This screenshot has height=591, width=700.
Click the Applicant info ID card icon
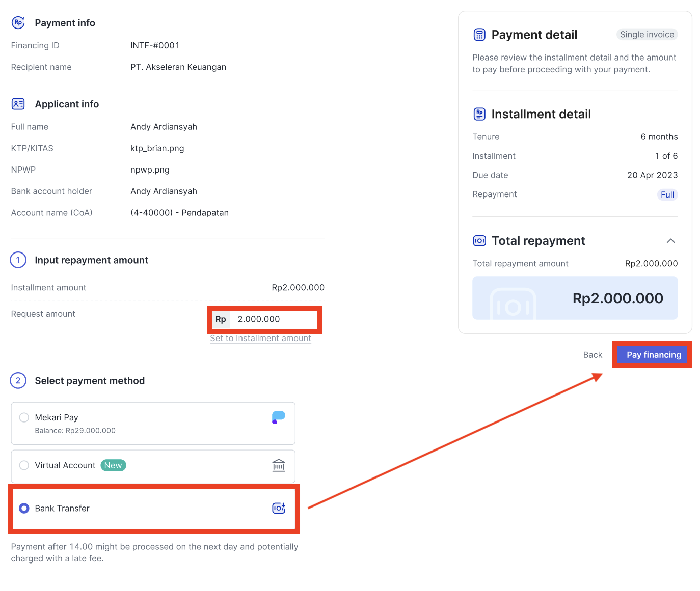(18, 104)
